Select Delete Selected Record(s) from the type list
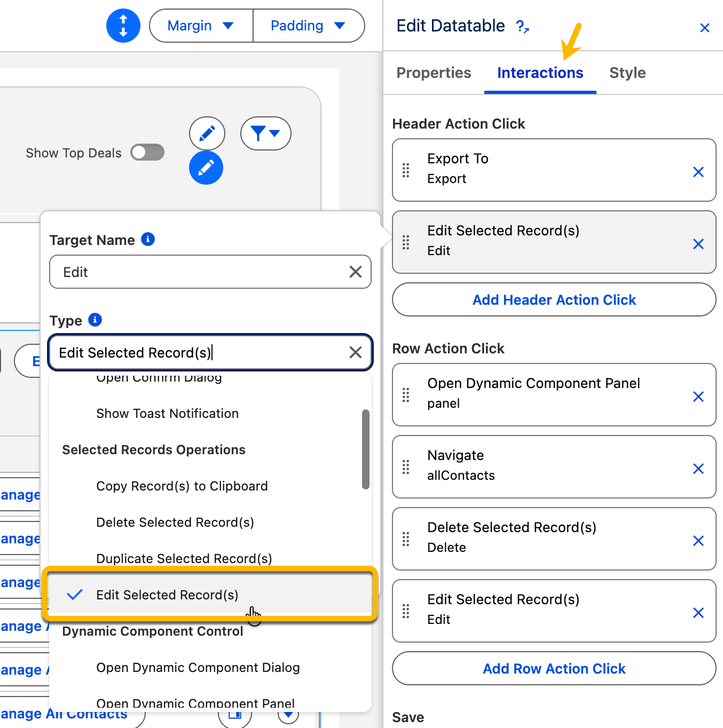This screenshot has height=728, width=723. [x=175, y=522]
